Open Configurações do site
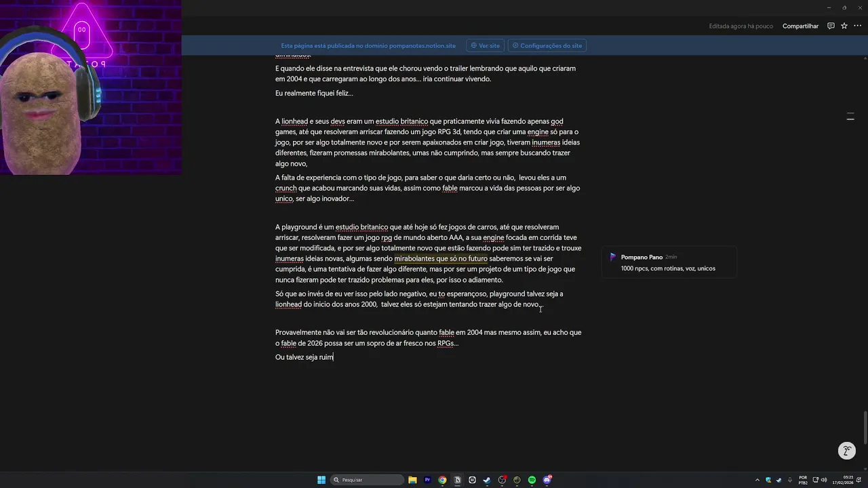This screenshot has height=488, width=868. point(547,45)
